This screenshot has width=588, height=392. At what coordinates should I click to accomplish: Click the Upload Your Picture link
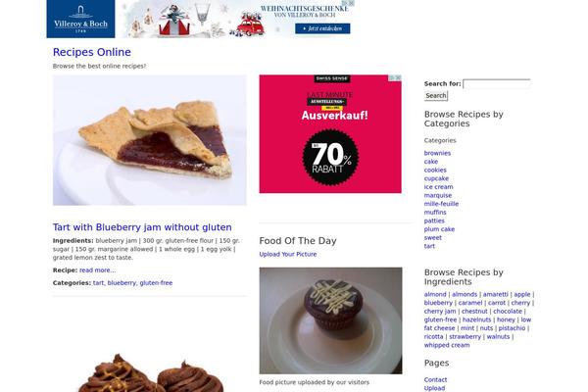[287, 255]
